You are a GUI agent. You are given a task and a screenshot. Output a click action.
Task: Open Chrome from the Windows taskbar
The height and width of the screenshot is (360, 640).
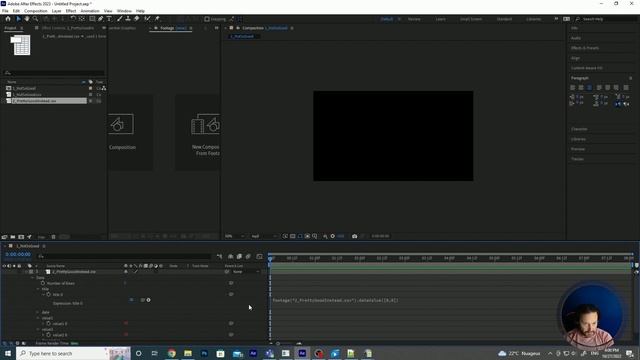171,353
